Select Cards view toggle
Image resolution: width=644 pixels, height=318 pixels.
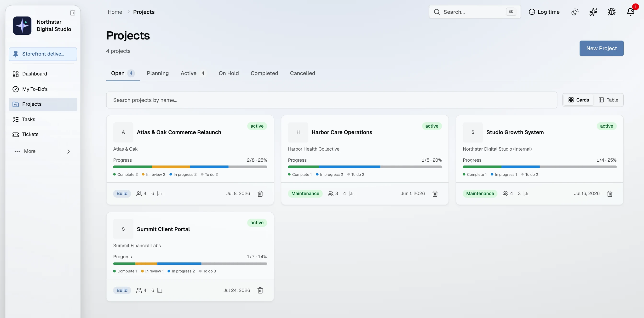coord(578,100)
